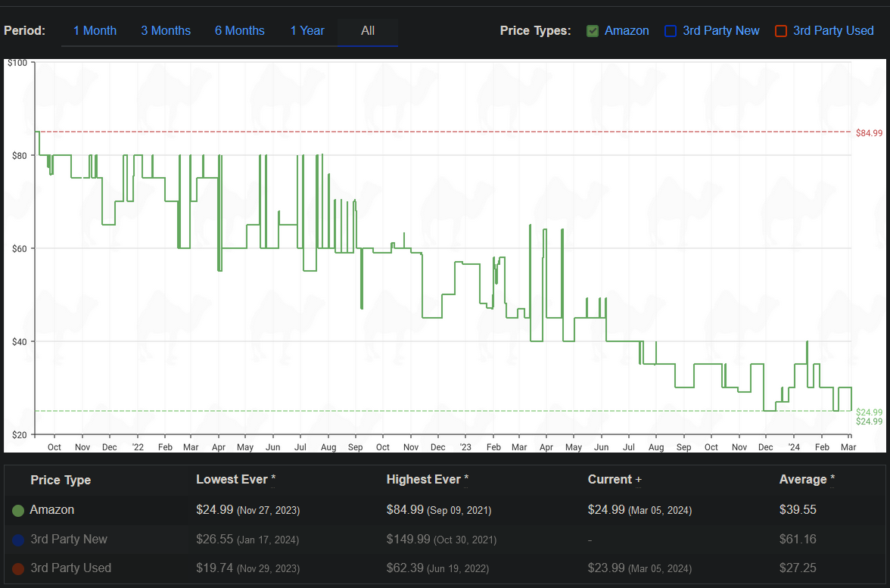Click Amazon lowest price $24.99 (Nov 27, 2023)
Image resolution: width=890 pixels, height=588 pixels.
coord(248,510)
